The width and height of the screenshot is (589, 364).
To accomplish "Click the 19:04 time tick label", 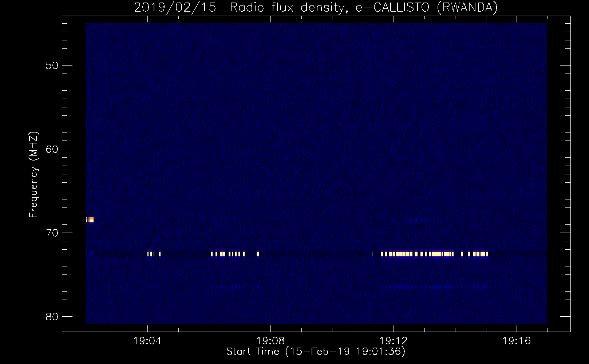I will pos(147,341).
